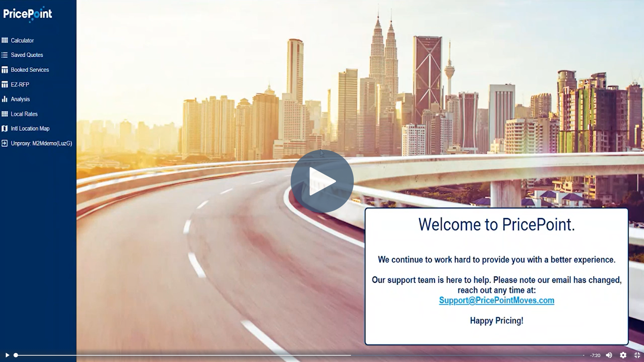Screen dimensions: 644x362
Task: View Local Rates page
Action: click(24, 114)
